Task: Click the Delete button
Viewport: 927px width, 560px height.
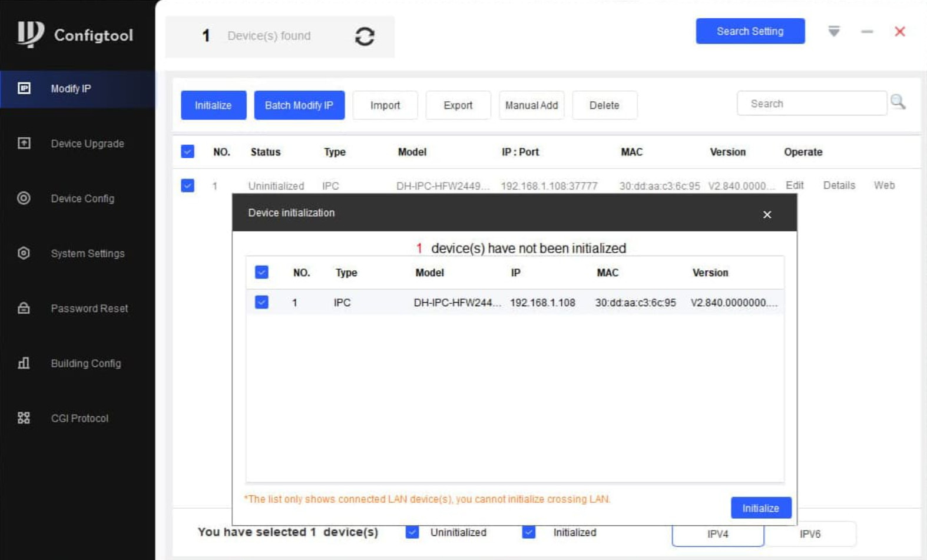Action: point(604,105)
